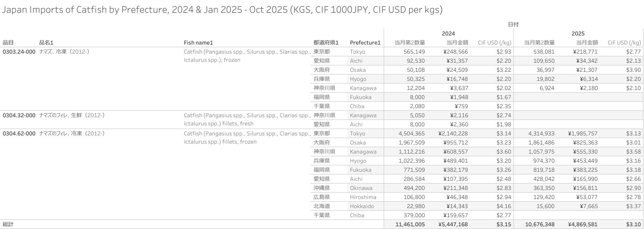
Task: Select the Okinawa prefecture cell
Action: pos(361,188)
